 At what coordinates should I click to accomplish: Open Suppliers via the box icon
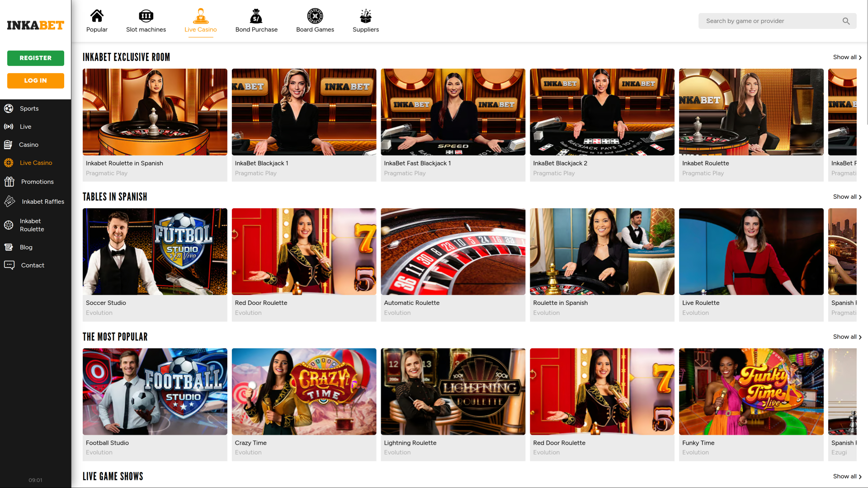click(365, 15)
